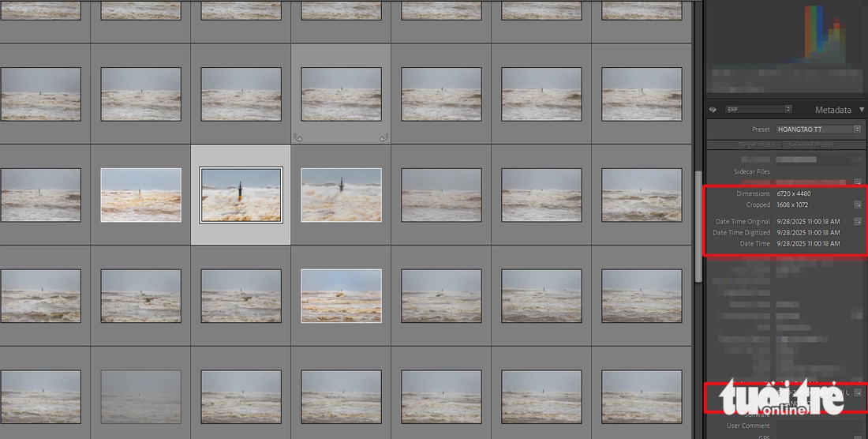
Task: Collapse the Metadata panel with its triangle
Action: (x=861, y=110)
